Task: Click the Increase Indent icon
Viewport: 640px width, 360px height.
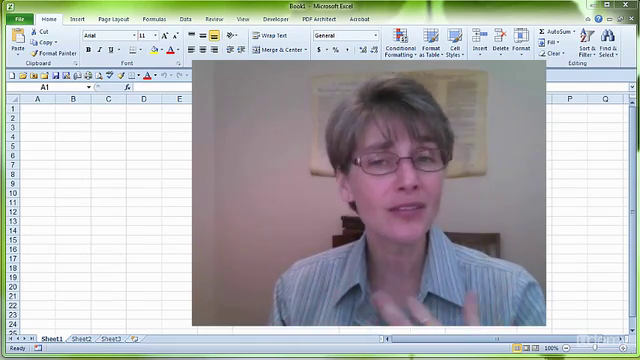Action: [241, 50]
